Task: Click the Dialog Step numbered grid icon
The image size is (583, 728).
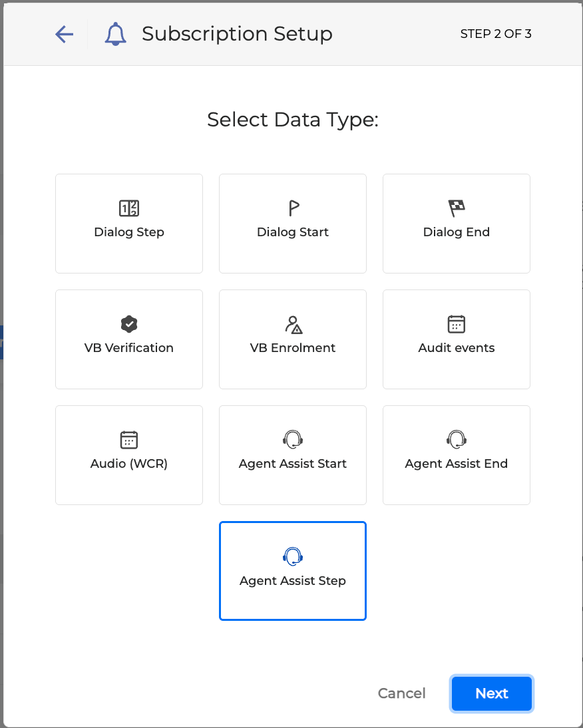Action: pyautogui.click(x=129, y=208)
